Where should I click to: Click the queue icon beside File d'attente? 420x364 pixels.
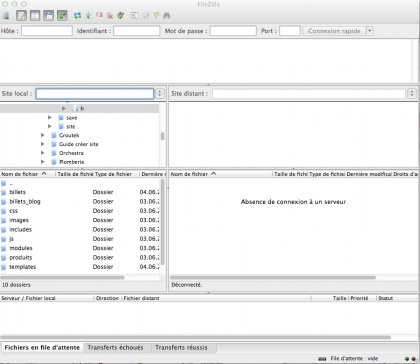322,359
